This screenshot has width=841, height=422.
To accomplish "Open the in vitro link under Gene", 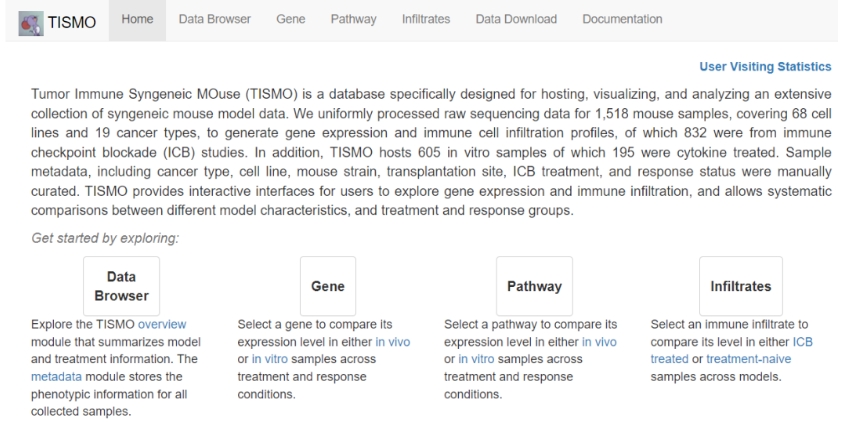I will [x=269, y=359].
